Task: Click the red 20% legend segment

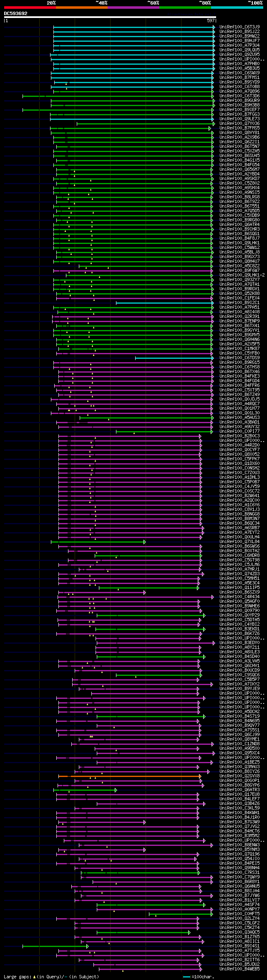Action: [30, 8]
